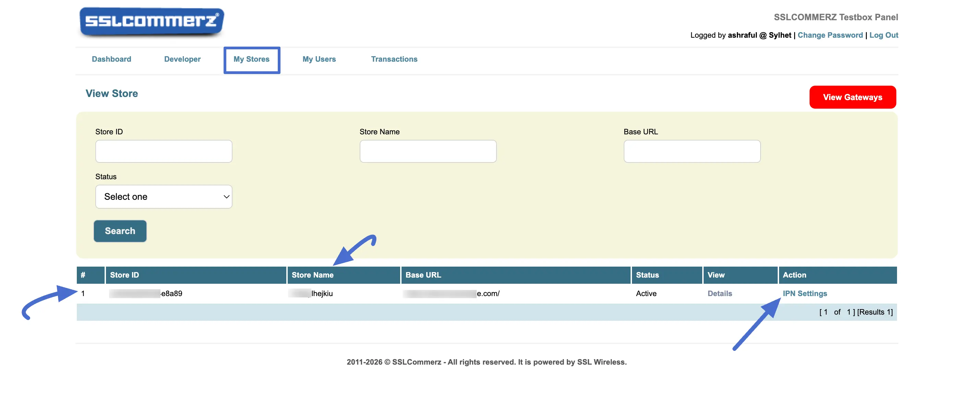Switch to My Stores tab
The width and height of the screenshot is (980, 403).
point(251,59)
